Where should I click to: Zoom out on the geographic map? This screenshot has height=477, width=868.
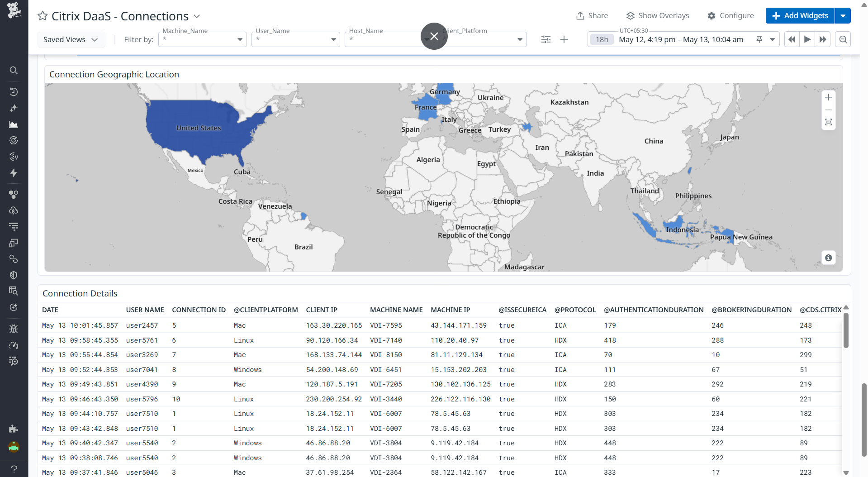[x=828, y=110]
